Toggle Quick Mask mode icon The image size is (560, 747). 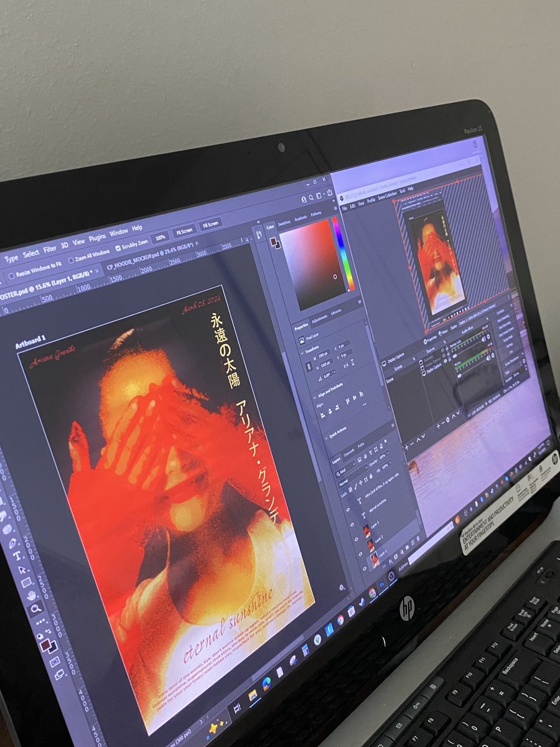(55, 661)
